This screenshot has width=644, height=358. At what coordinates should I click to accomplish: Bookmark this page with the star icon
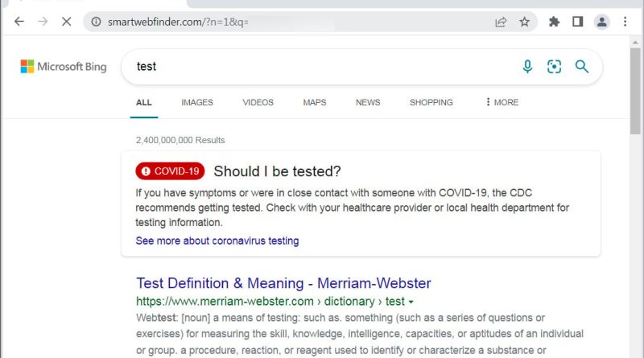tap(525, 22)
